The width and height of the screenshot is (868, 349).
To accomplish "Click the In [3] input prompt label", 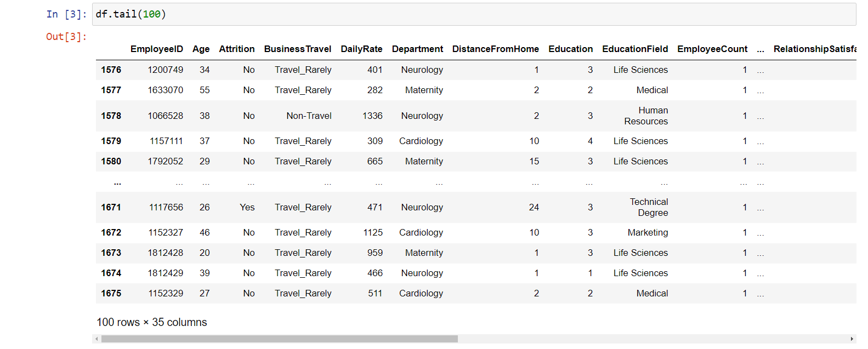I will click(x=66, y=14).
